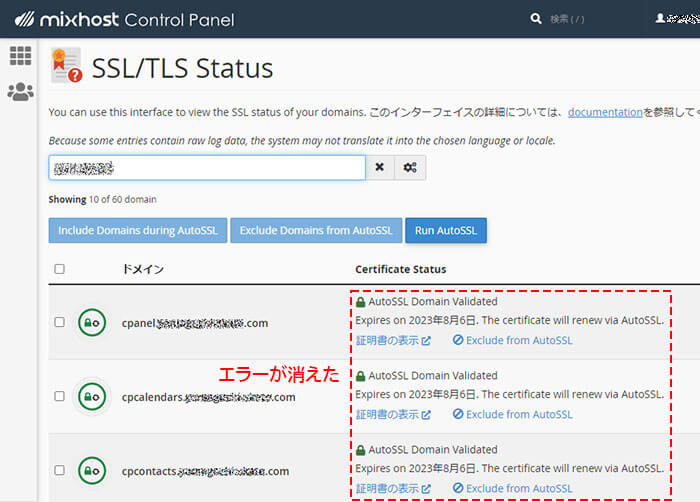This screenshot has width=700, height=502.
Task: Click the mixhost Control Panel logo
Action: [125, 19]
